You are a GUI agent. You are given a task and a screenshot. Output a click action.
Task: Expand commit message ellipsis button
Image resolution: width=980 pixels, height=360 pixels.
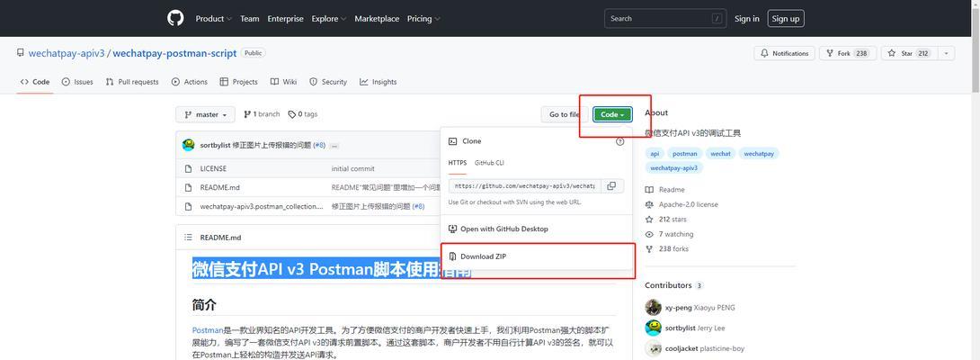click(334, 145)
